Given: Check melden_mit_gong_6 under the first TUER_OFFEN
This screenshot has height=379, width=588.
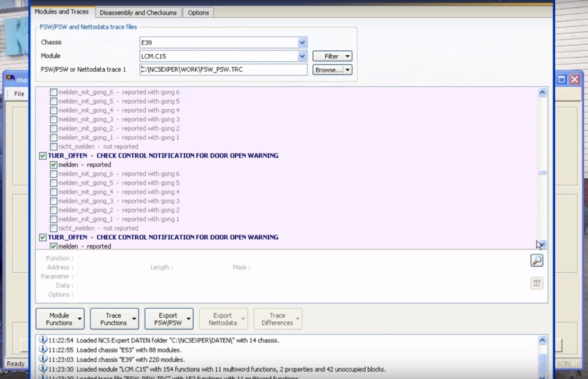Looking at the screenshot, I should [x=54, y=174].
